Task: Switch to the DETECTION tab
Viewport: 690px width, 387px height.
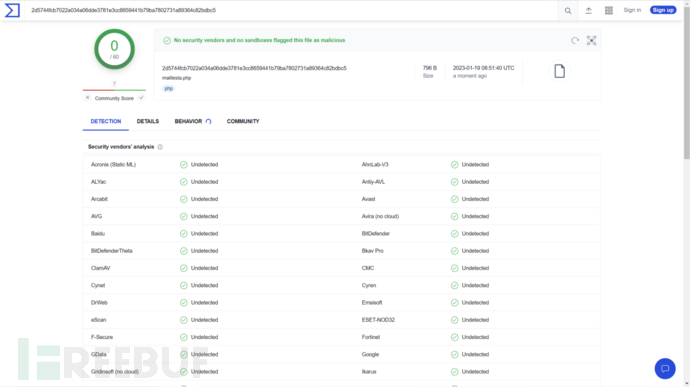Action: tap(106, 122)
